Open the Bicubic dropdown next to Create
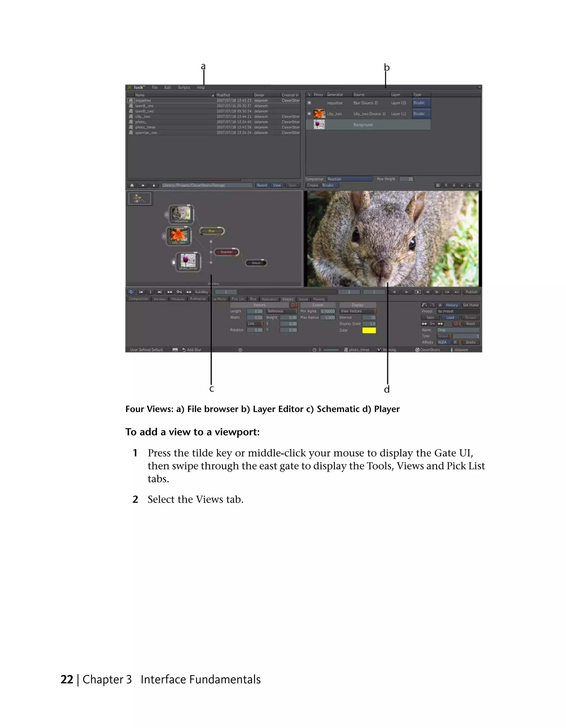 pos(330,185)
